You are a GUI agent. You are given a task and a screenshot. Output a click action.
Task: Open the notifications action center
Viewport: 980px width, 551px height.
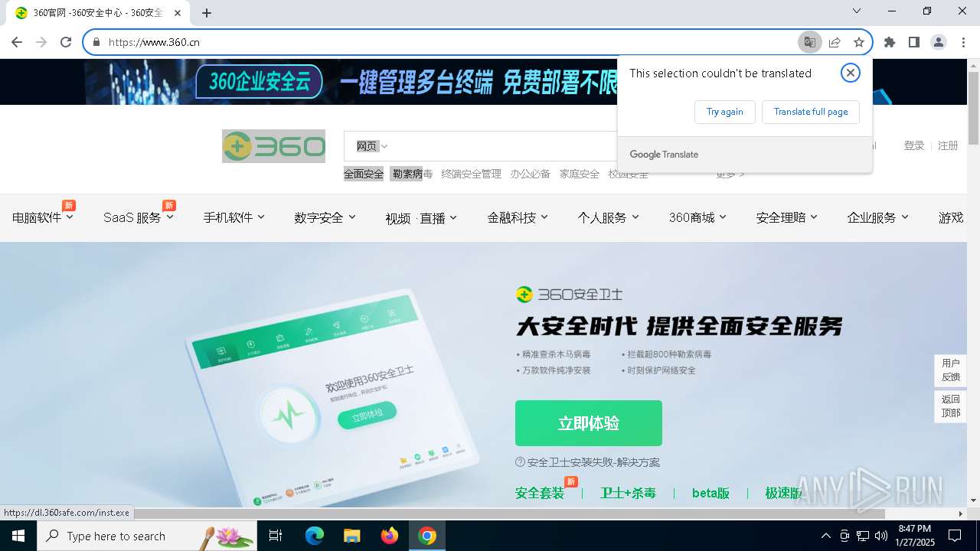tap(955, 536)
